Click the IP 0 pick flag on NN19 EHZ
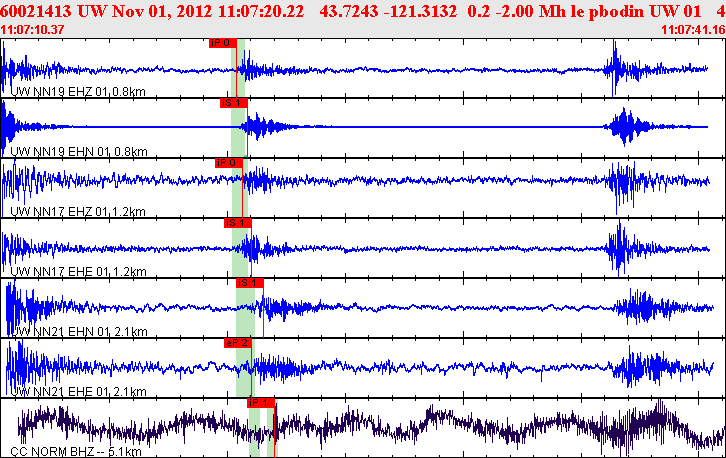This screenshot has width=726, height=458. click(222, 43)
